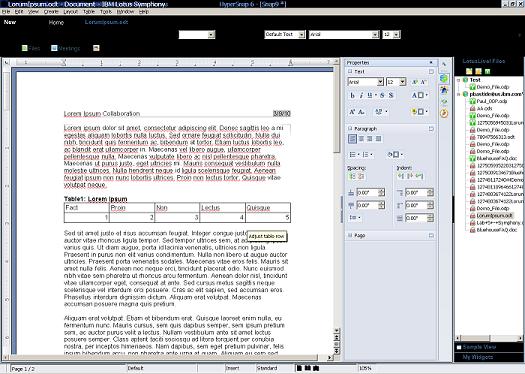Click the New button
The height and width of the screenshot is (374, 525).
point(10,22)
